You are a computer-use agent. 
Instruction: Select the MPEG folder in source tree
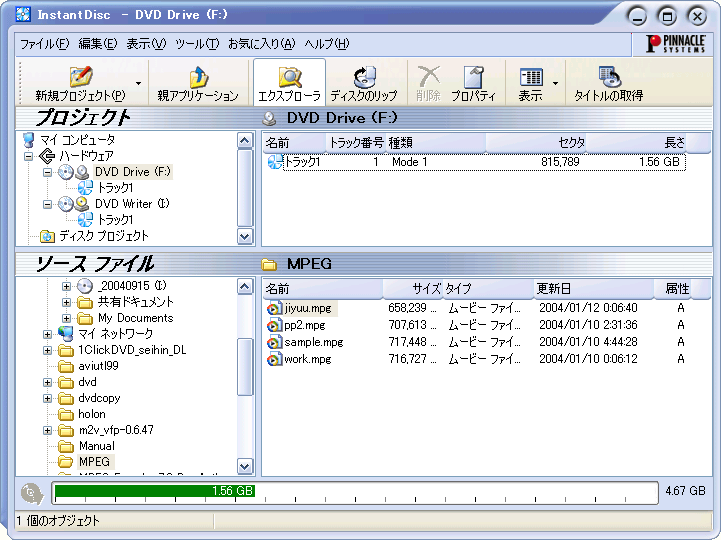(x=94, y=461)
